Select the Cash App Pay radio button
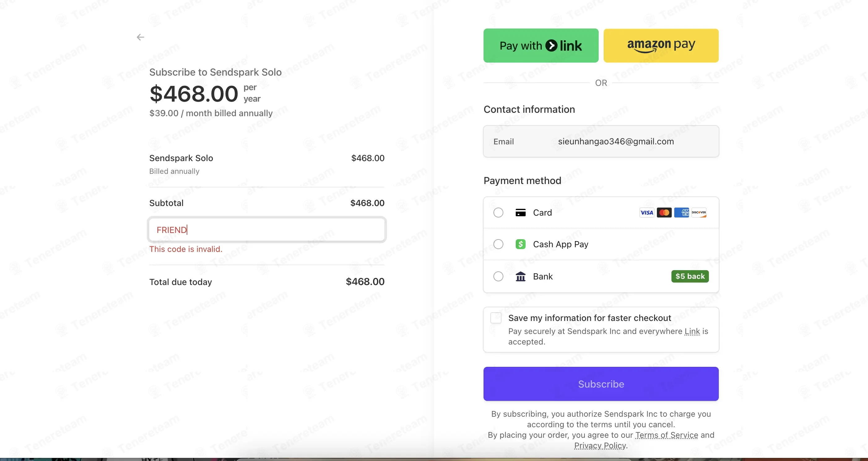Image resolution: width=868 pixels, height=461 pixels. pos(498,244)
